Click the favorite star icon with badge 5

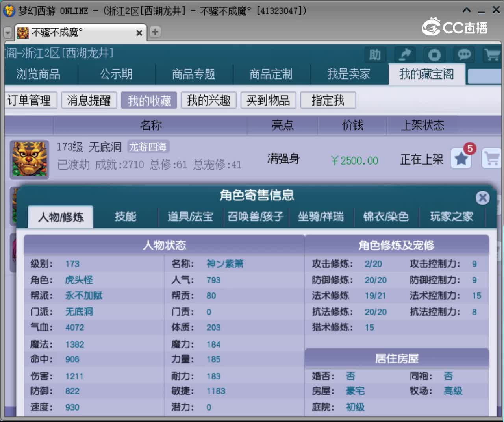coord(461,158)
